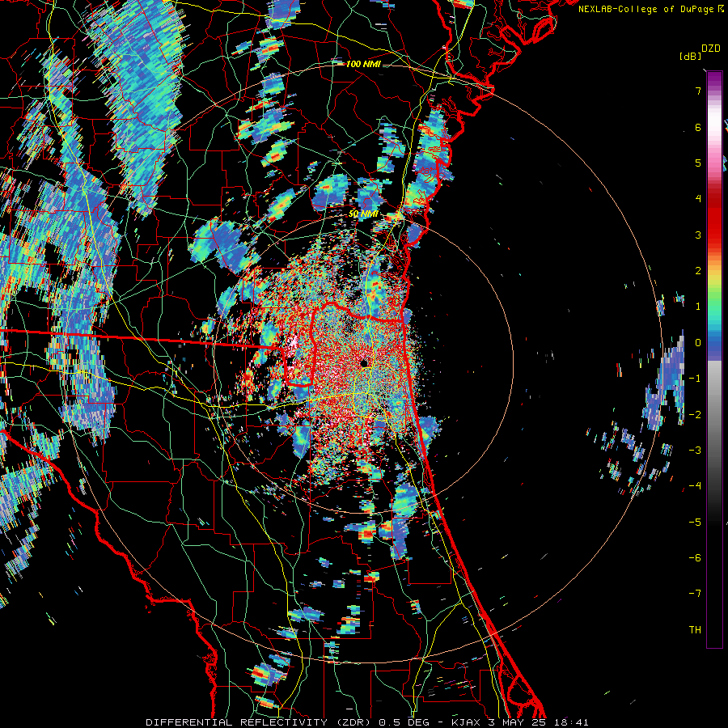Viewport: 728px width, 728px height.
Task: Click the color scale value -2
Action: (x=695, y=415)
